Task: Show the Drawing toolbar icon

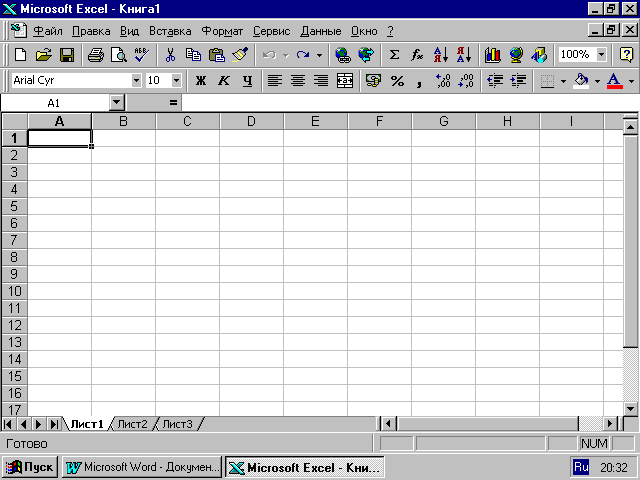Action: [539, 55]
